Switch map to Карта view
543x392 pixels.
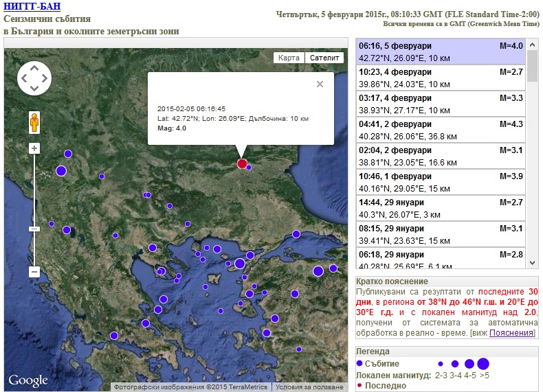[289, 58]
